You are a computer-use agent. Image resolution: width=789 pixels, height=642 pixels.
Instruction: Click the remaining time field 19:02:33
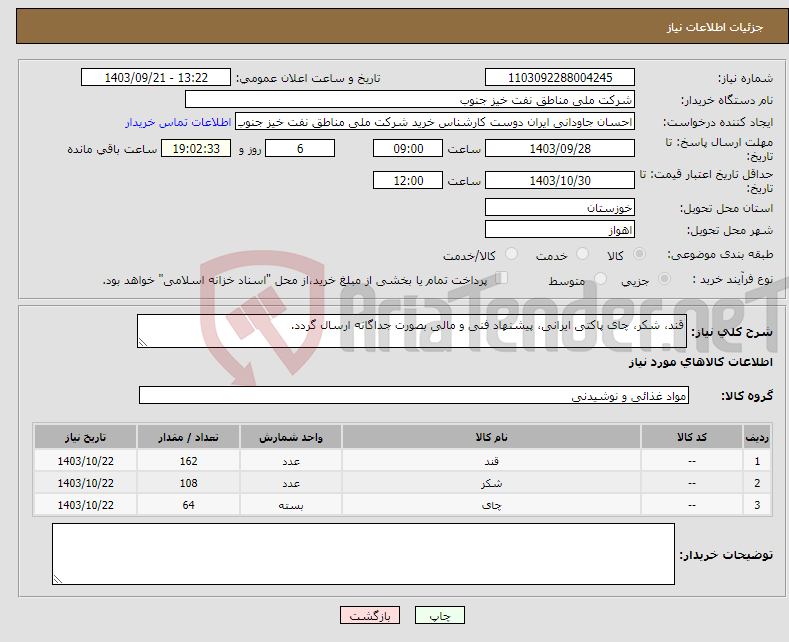(196, 148)
